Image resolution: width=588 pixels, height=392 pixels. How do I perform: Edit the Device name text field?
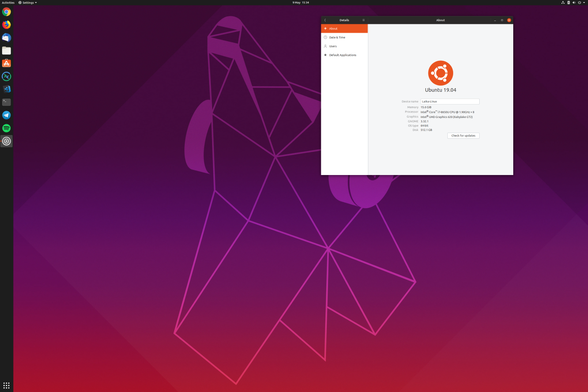(x=449, y=102)
